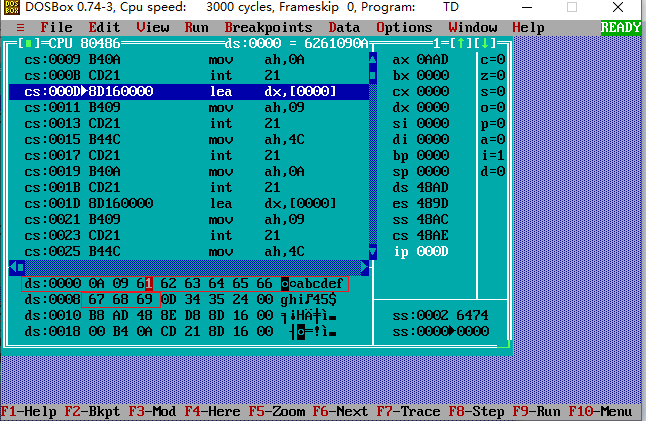Select the bp register row
The width and height of the screenshot is (646, 421).
[x=421, y=156]
